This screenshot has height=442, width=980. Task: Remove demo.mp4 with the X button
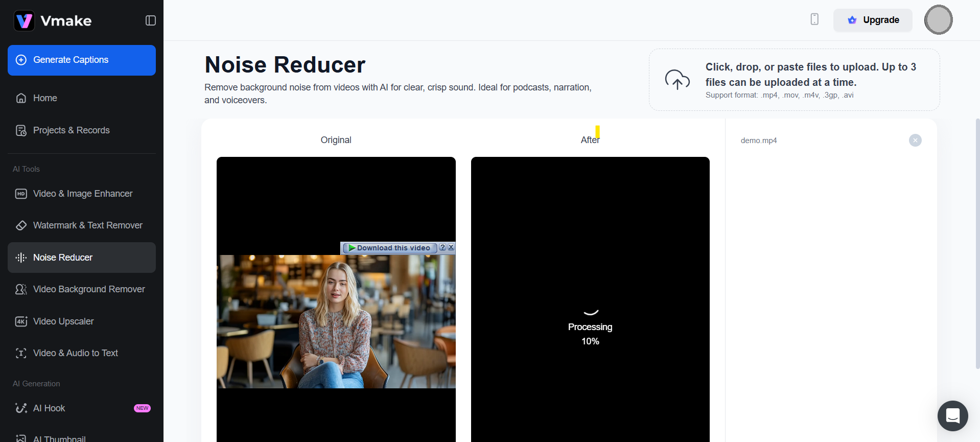point(915,141)
